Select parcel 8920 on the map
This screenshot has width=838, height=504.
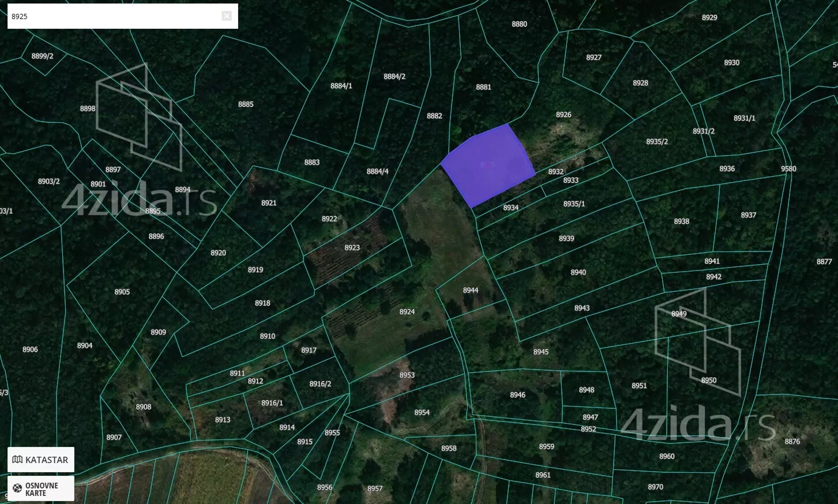(218, 253)
